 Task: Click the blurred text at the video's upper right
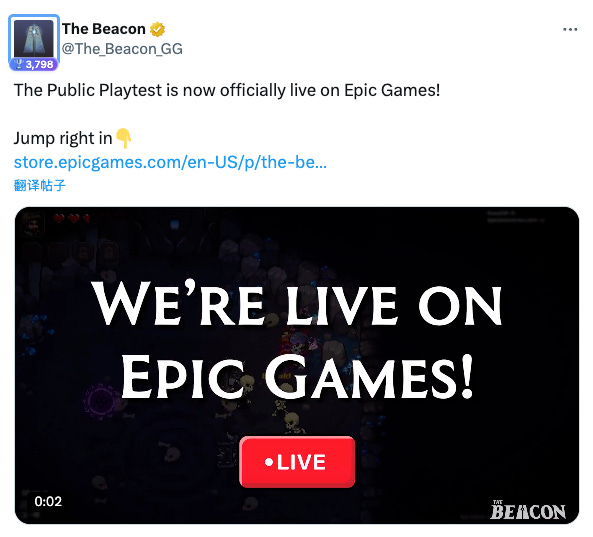(x=515, y=216)
